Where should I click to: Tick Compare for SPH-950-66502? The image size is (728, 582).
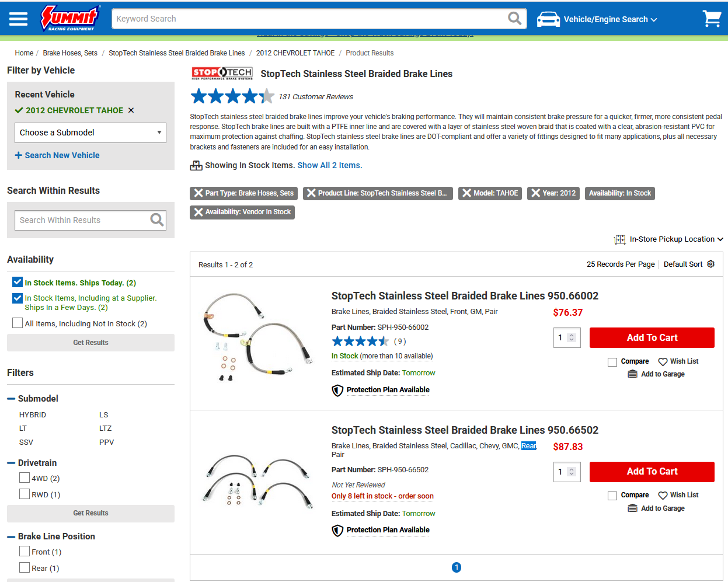[x=612, y=496]
